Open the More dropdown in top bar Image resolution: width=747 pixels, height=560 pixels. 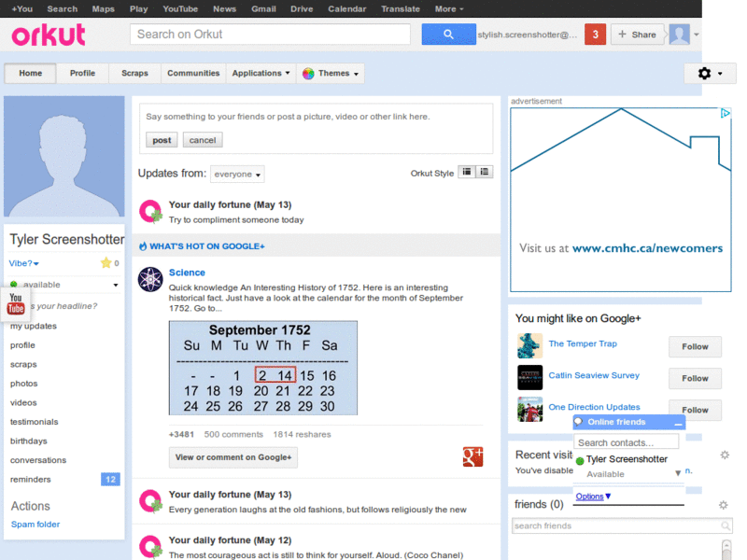tap(449, 9)
